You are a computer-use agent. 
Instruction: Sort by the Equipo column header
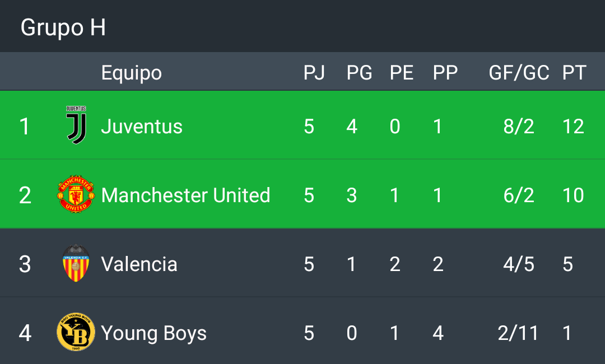131,73
